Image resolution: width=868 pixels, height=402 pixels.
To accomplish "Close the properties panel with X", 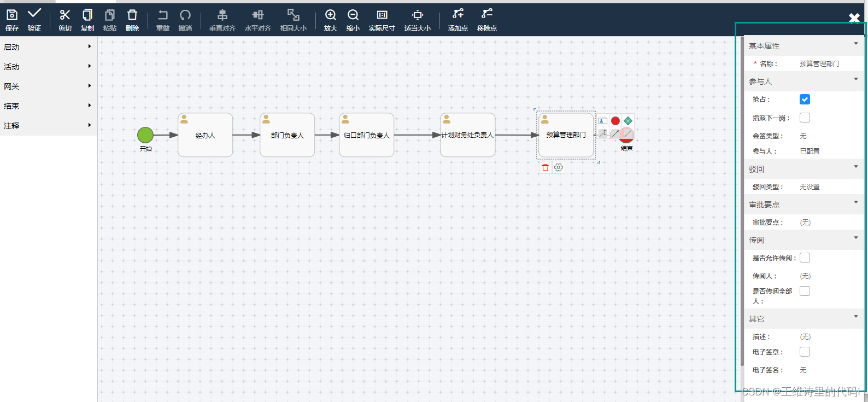I will (x=854, y=18).
